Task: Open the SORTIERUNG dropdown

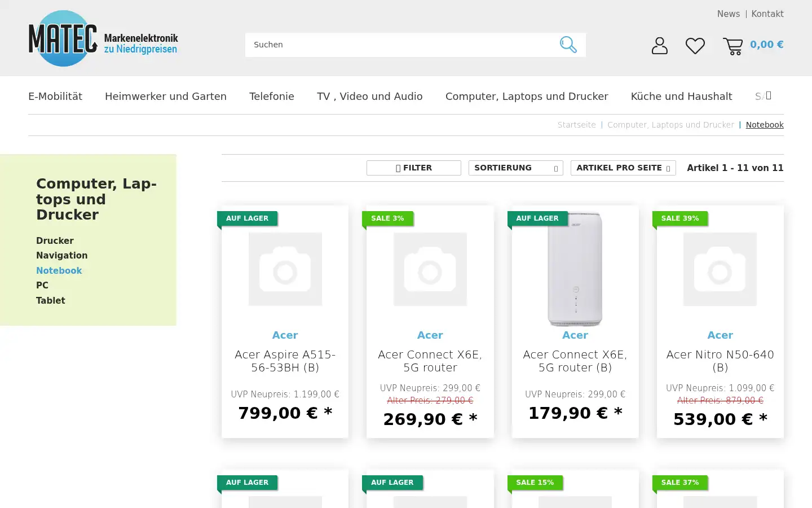Action: (x=516, y=168)
